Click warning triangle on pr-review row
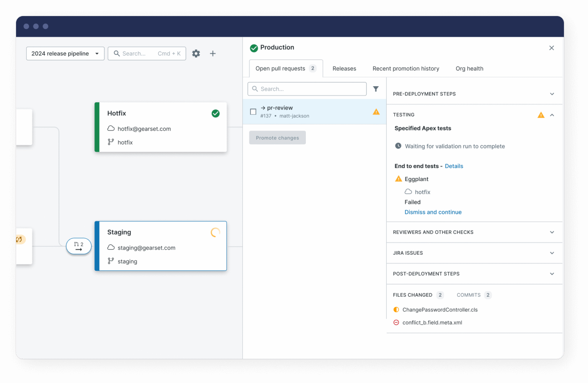Image resolution: width=588 pixels, height=383 pixels. pyautogui.click(x=376, y=112)
